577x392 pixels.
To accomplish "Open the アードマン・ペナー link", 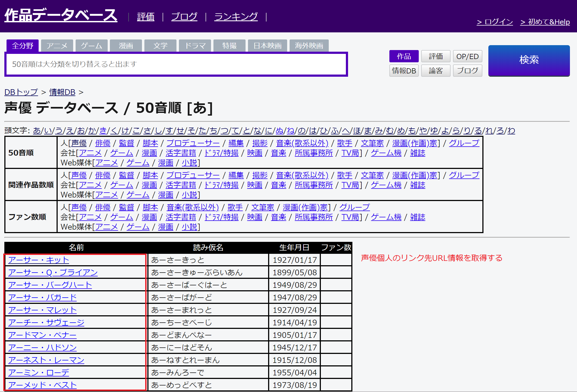I will (42, 335).
